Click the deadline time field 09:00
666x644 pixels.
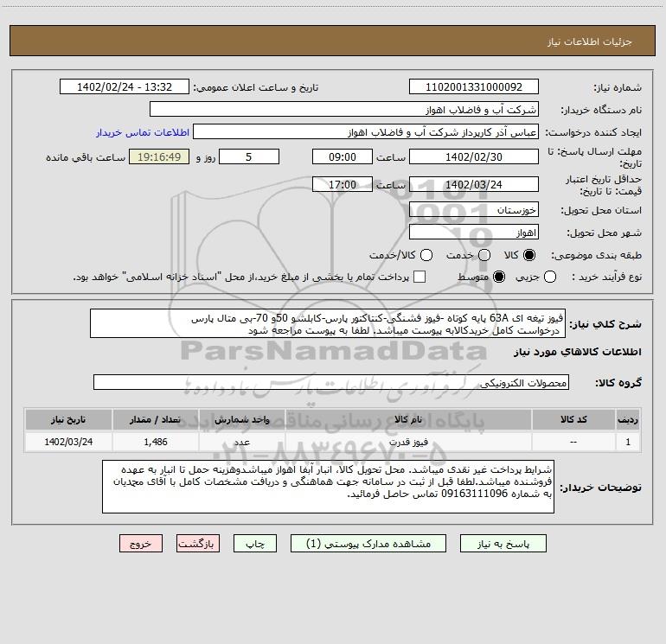click(x=343, y=156)
